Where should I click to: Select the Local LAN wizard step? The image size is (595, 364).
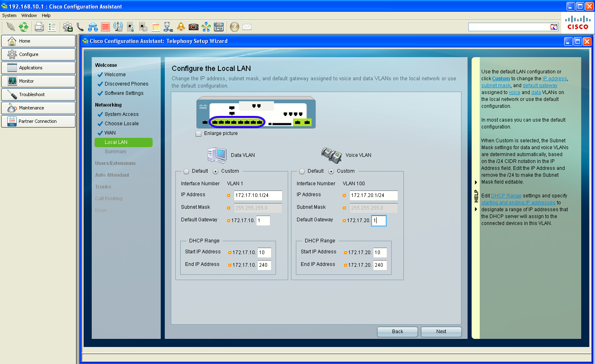coord(123,142)
